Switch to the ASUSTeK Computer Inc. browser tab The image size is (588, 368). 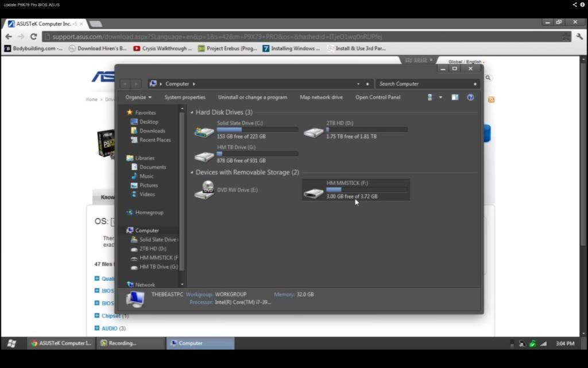[46, 24]
